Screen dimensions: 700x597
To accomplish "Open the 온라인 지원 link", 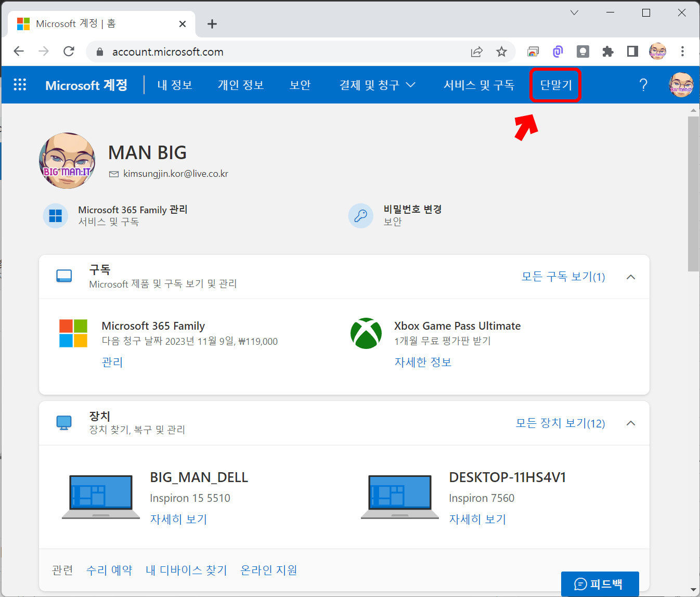I will click(269, 570).
